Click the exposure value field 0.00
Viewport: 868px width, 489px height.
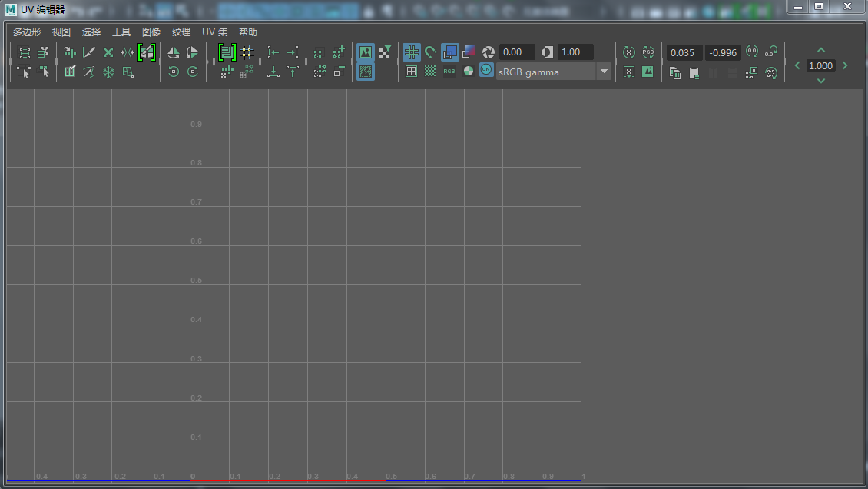click(x=517, y=52)
